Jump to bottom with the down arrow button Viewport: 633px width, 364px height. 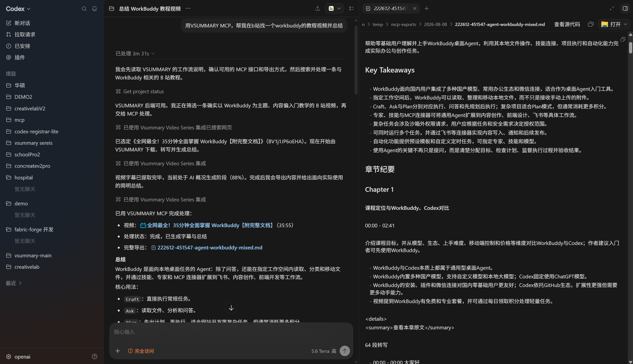tap(231, 308)
